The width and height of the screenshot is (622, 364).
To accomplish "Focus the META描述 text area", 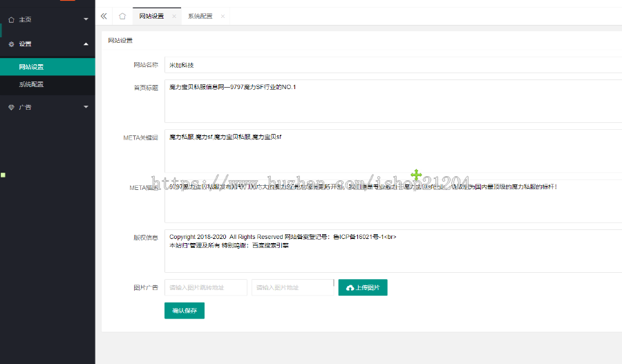I will [x=393, y=201].
